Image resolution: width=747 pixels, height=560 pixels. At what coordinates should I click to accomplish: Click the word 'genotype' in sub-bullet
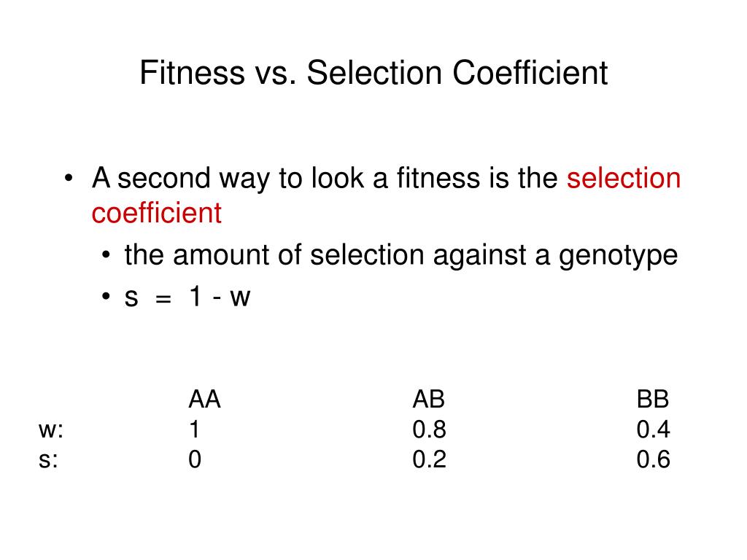pyautogui.click(x=619, y=257)
